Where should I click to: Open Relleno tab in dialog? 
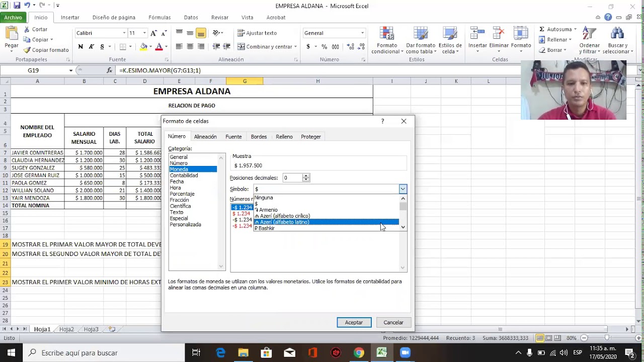click(284, 137)
